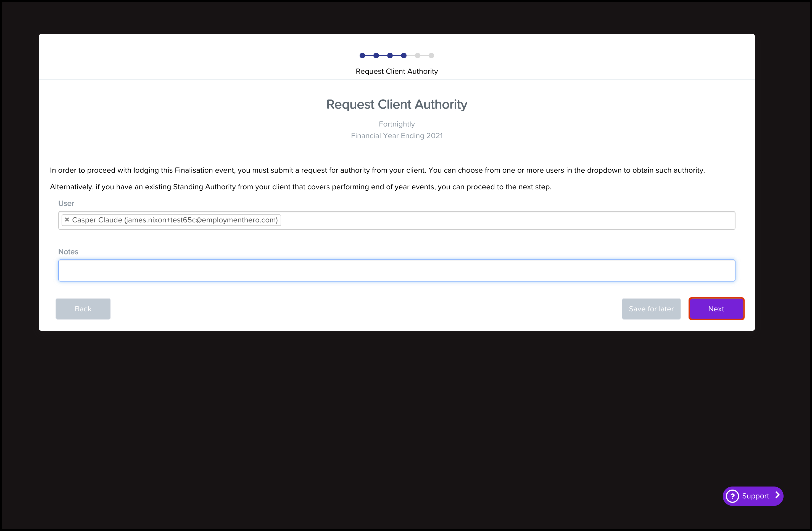Click current fourth progress step dot
The image size is (812, 531).
404,56
